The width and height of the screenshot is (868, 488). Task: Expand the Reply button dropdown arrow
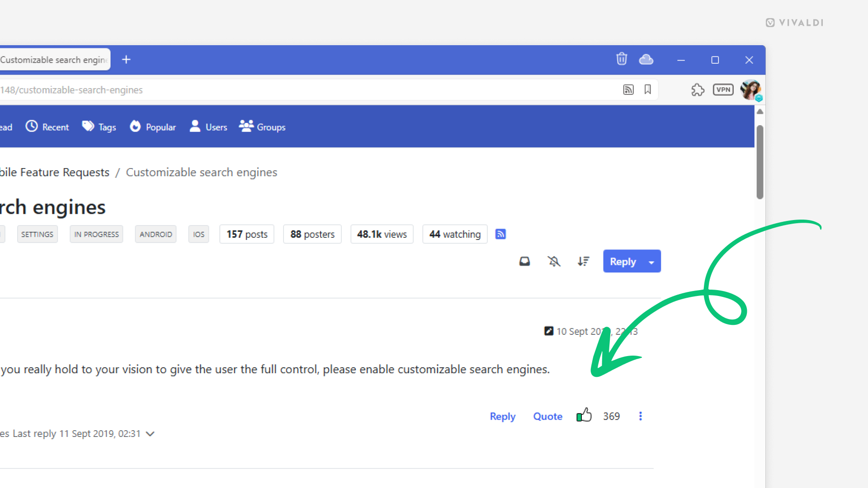pos(651,261)
